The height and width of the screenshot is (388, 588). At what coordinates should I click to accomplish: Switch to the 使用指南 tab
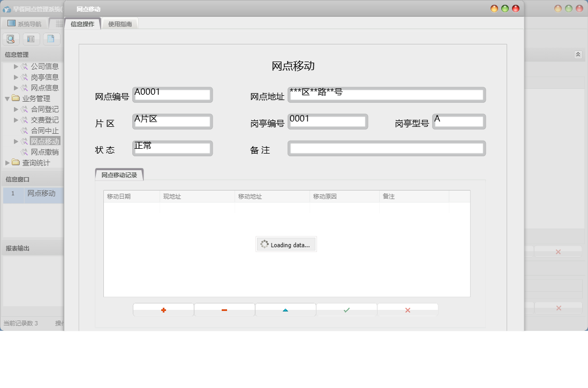tap(120, 24)
